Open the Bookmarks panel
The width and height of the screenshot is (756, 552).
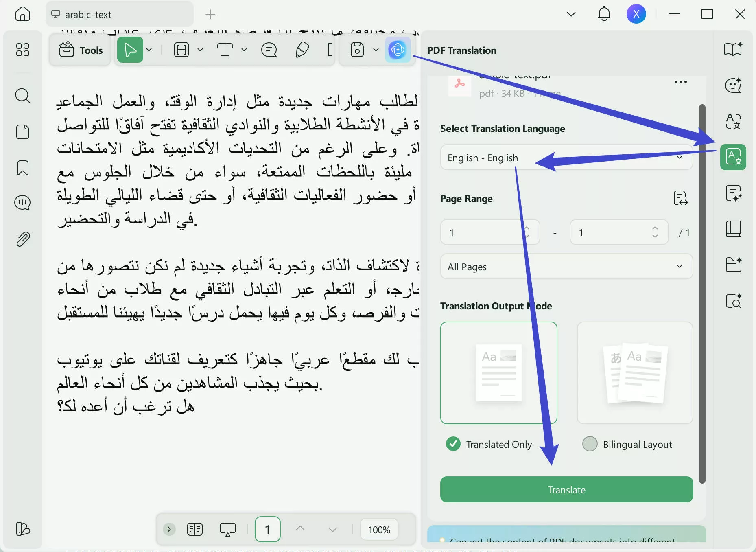tap(22, 168)
